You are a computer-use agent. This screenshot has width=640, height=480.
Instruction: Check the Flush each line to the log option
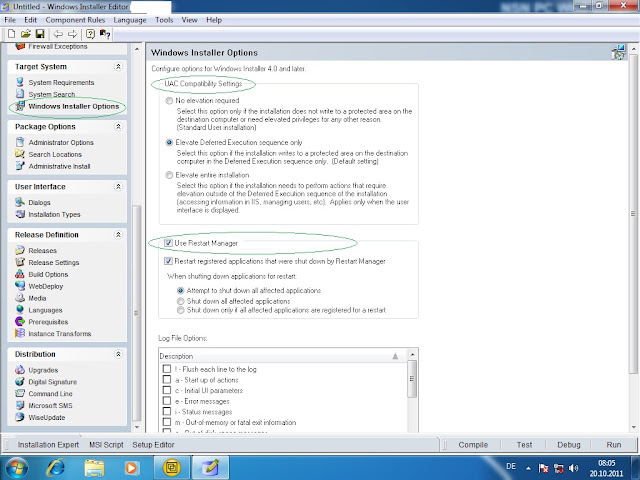point(167,369)
